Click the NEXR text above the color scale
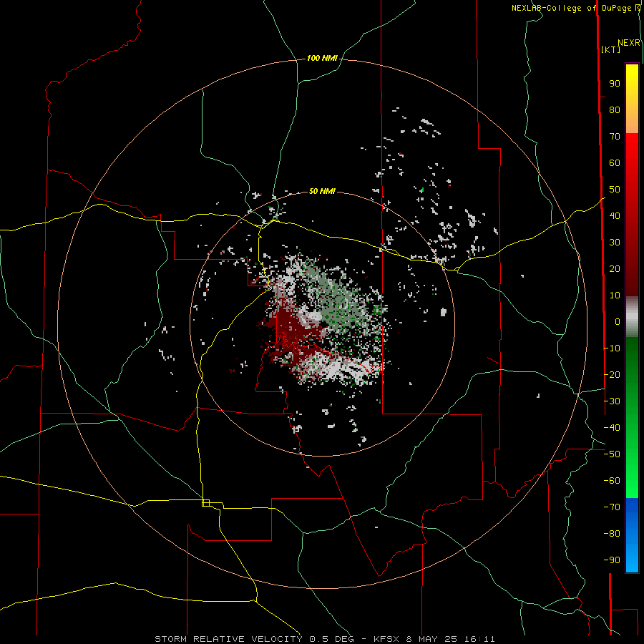 629,43
